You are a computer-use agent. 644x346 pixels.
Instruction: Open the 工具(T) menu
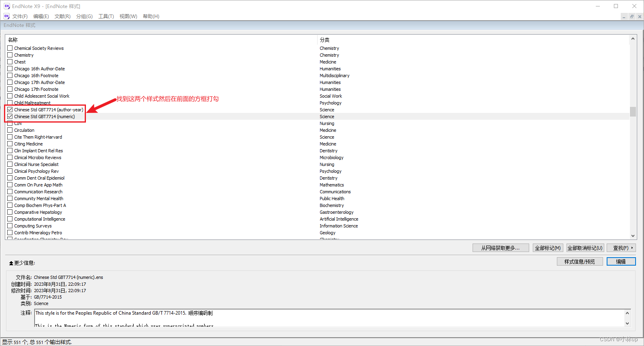tap(106, 16)
